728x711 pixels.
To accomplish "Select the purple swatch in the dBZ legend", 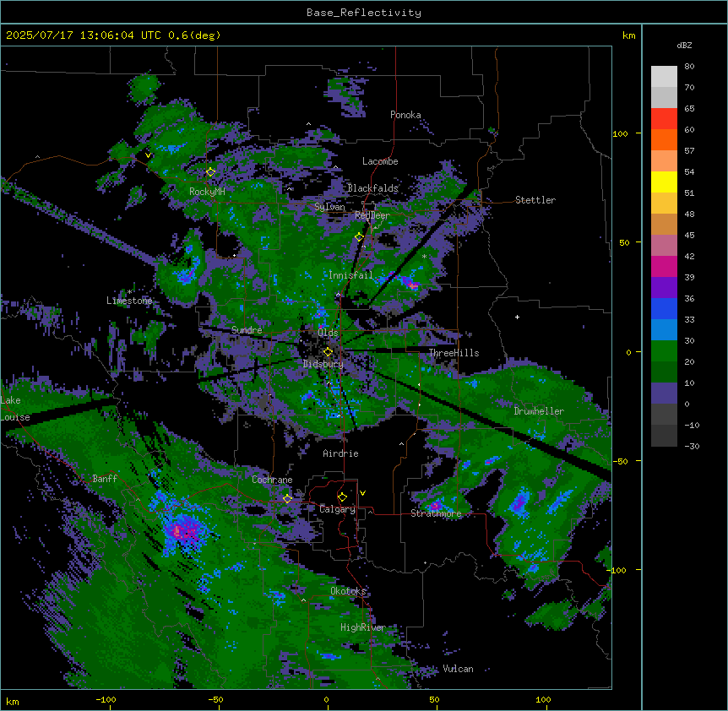I will [x=664, y=287].
